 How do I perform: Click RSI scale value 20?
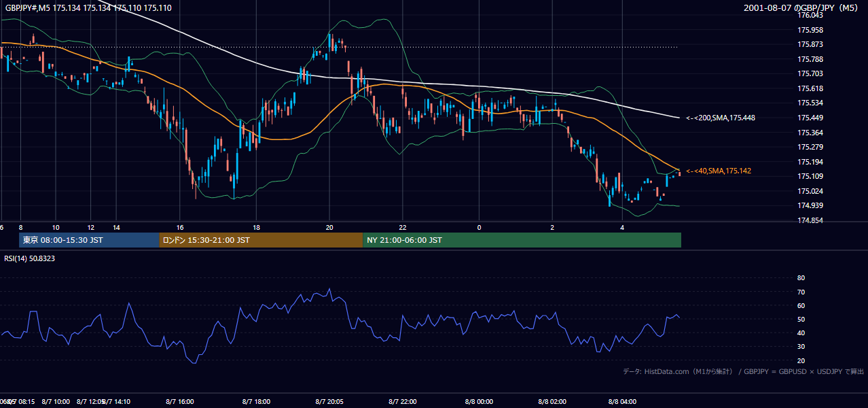(801, 360)
